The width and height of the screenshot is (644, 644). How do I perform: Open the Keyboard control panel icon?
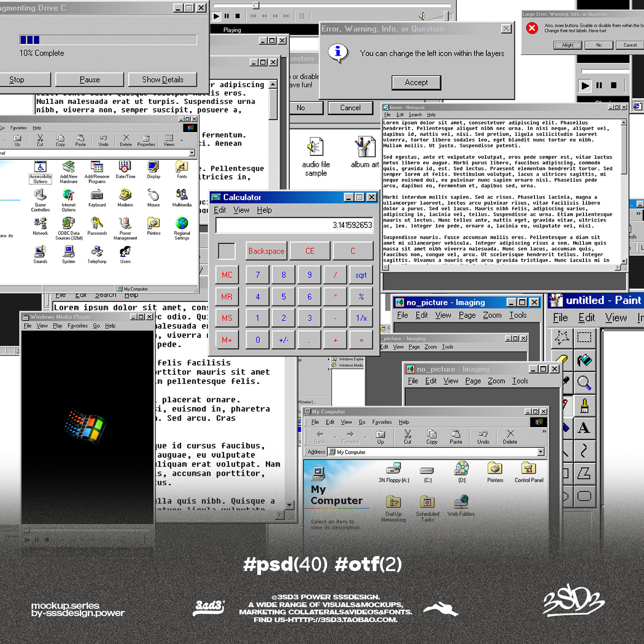pyautogui.click(x=97, y=198)
